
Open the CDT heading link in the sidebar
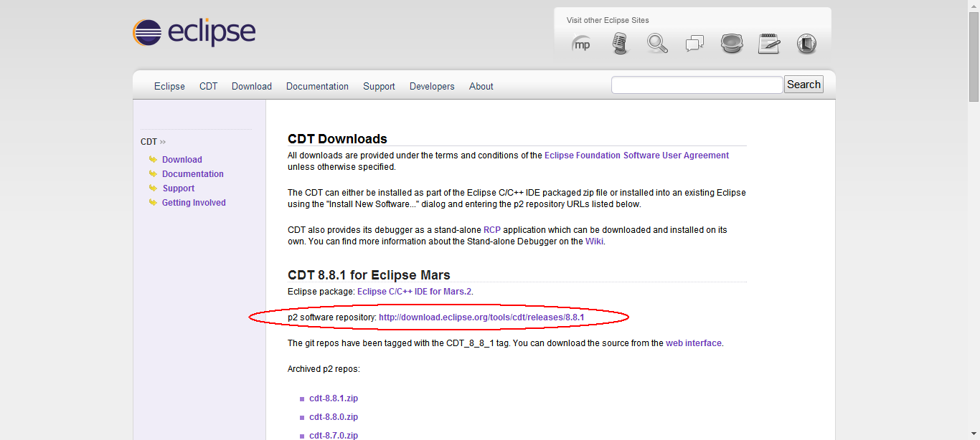pos(149,142)
